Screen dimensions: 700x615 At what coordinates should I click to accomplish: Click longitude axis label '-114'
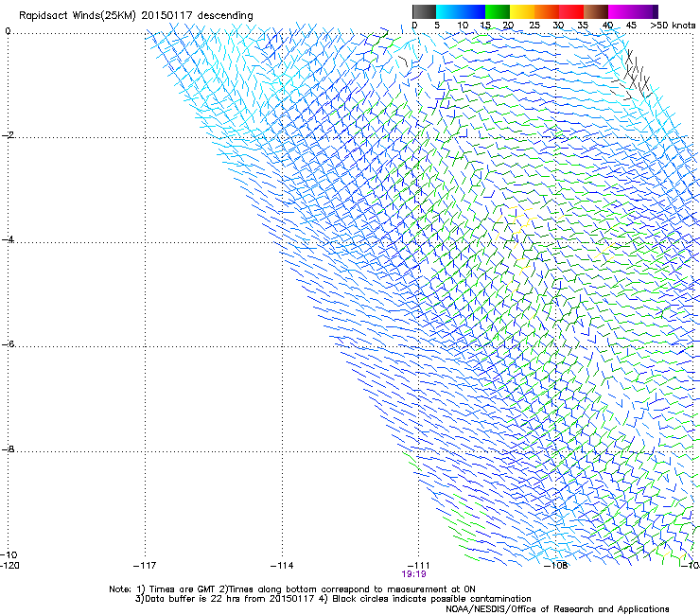coord(282,566)
